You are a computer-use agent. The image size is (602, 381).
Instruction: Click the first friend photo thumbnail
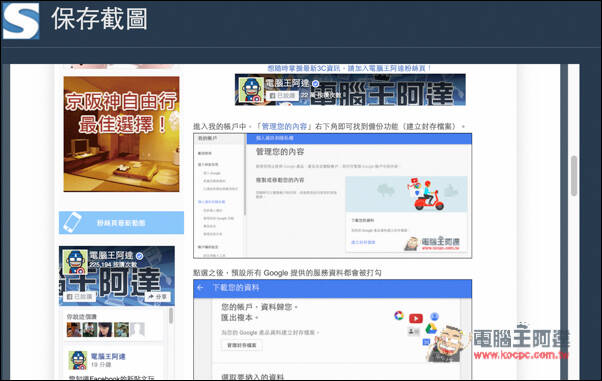pos(74,330)
